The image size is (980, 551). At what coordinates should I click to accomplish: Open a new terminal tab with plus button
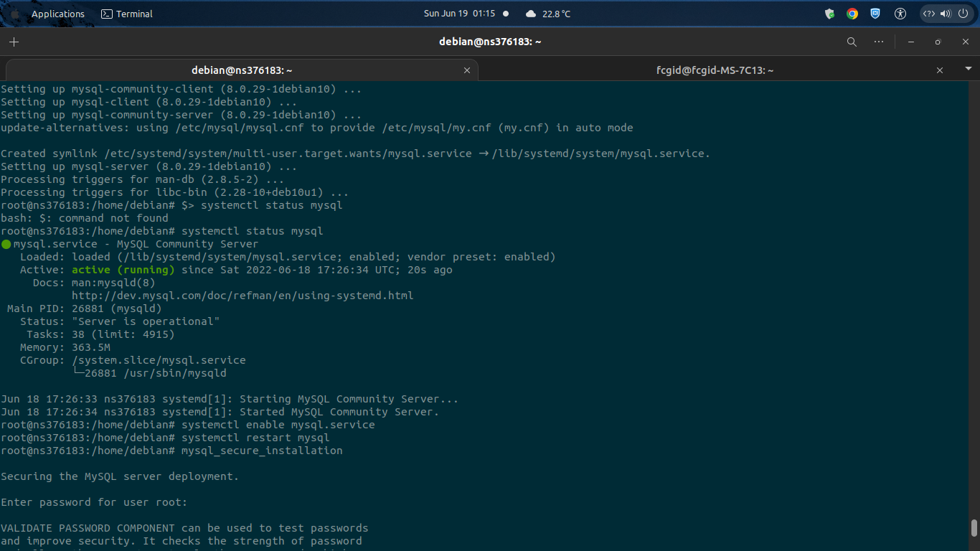click(14, 42)
